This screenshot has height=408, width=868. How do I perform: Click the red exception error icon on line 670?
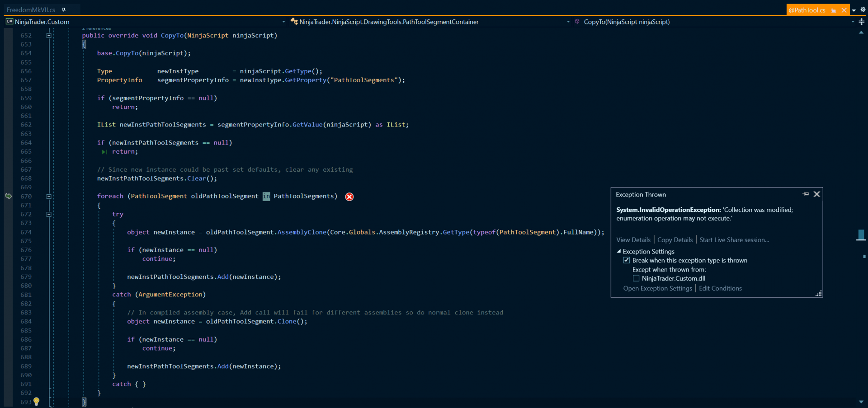pyautogui.click(x=349, y=197)
